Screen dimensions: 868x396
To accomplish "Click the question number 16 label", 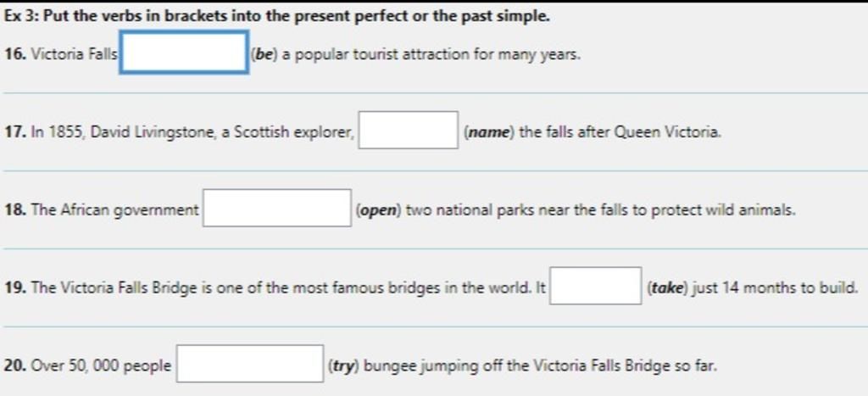I will pos(14,55).
